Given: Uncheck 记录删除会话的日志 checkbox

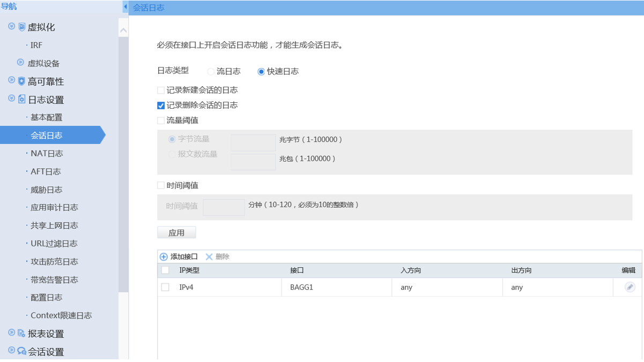Looking at the screenshot, I should click(161, 105).
